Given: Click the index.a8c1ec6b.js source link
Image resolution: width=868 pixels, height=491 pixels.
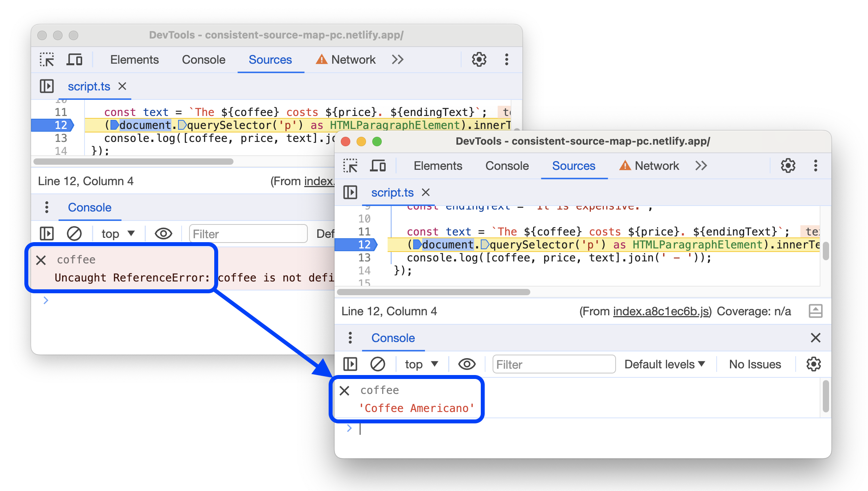Looking at the screenshot, I should click(x=656, y=311).
